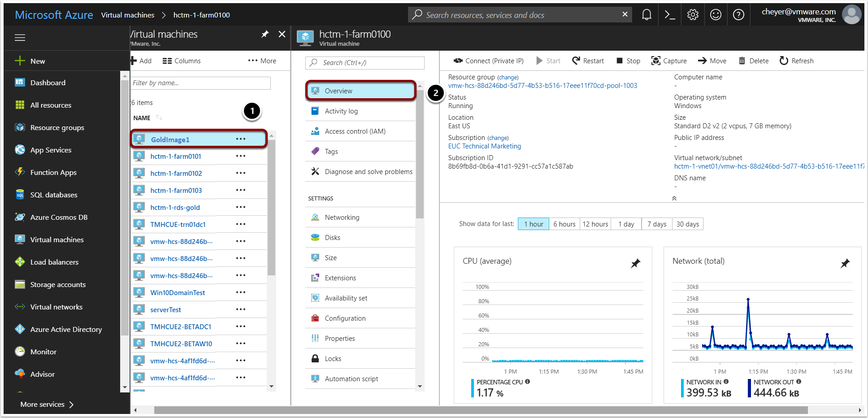
Task: Open Azure Active Directory from the sidebar
Action: pos(65,329)
